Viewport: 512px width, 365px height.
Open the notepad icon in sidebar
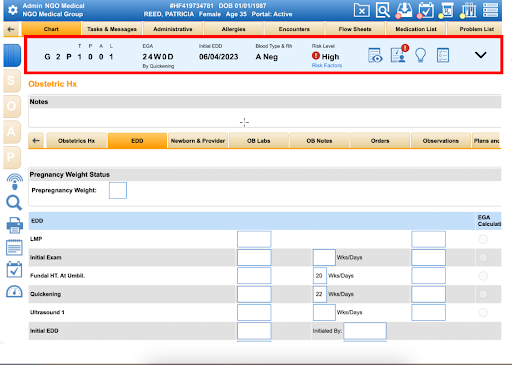14,247
